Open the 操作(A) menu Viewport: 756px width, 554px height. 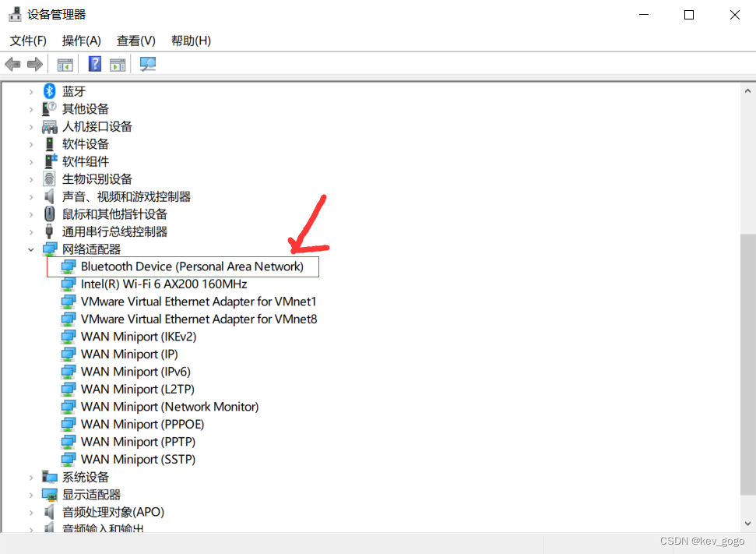coord(82,41)
